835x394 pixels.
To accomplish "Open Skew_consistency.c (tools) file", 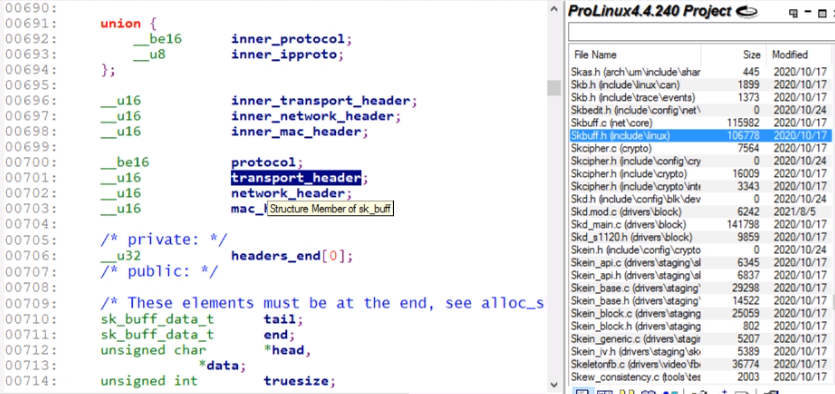I will pyautogui.click(x=700, y=377).
